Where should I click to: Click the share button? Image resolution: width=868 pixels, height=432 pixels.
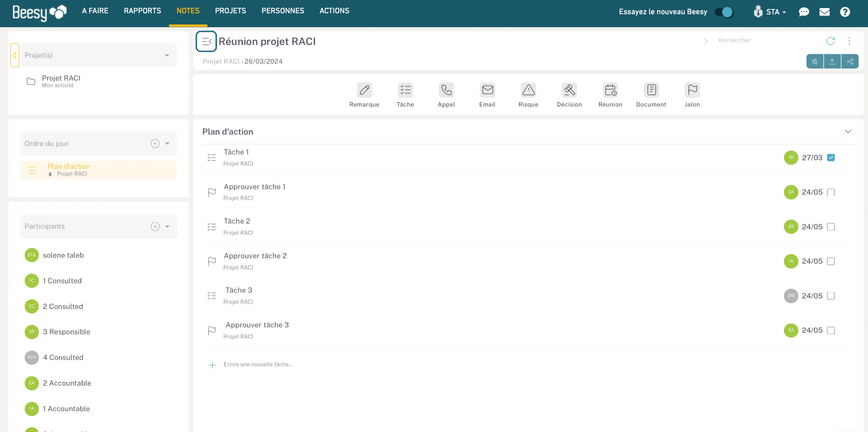pyautogui.click(x=850, y=61)
